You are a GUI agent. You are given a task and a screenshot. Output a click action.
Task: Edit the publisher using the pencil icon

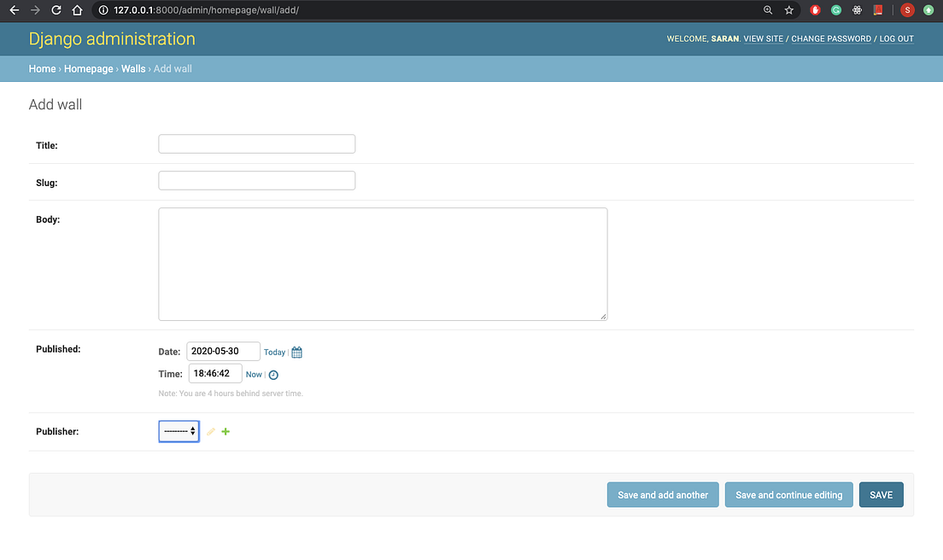209,431
